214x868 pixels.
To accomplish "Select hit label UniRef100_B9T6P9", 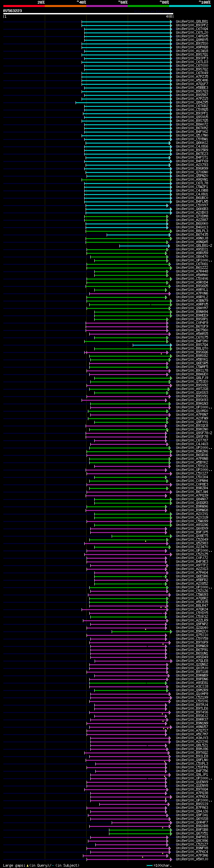I will pos(192,643).
